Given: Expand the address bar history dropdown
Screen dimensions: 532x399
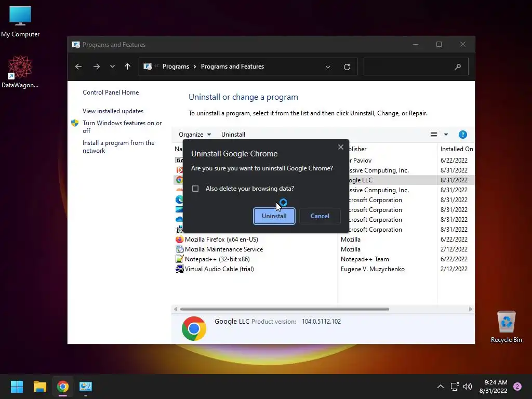Looking at the screenshot, I should pos(328,67).
